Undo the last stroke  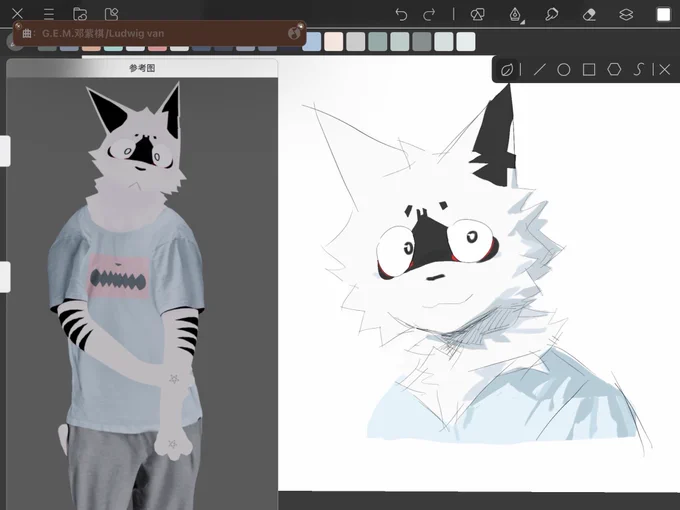[x=401, y=14]
